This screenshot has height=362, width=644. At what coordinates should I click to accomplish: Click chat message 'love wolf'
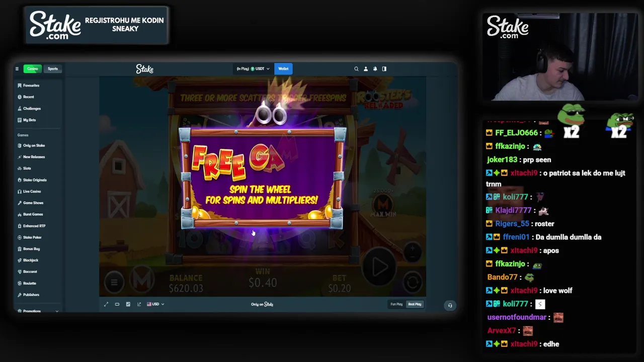pos(557,291)
